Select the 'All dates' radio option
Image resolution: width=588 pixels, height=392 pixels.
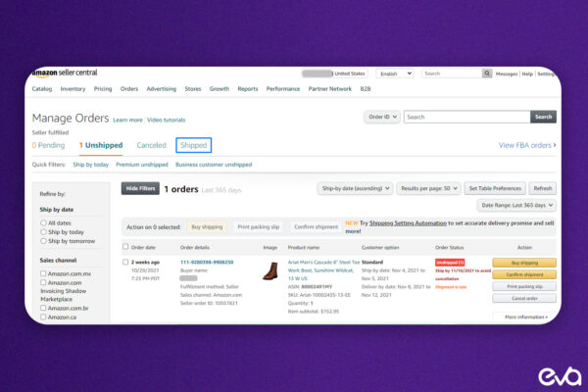(42, 222)
